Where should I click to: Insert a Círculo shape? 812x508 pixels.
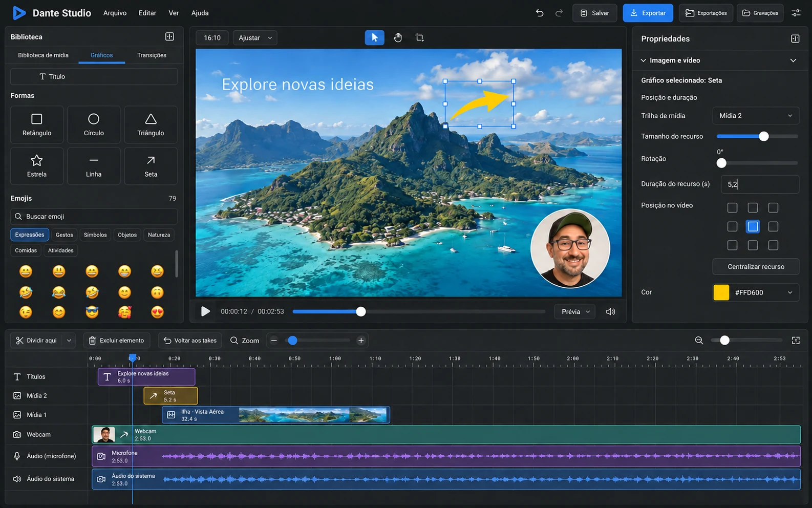[x=94, y=124]
